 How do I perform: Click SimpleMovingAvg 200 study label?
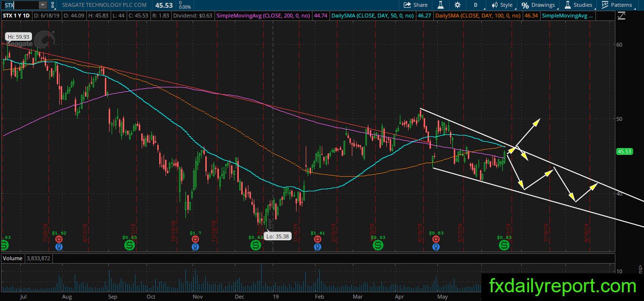point(264,16)
